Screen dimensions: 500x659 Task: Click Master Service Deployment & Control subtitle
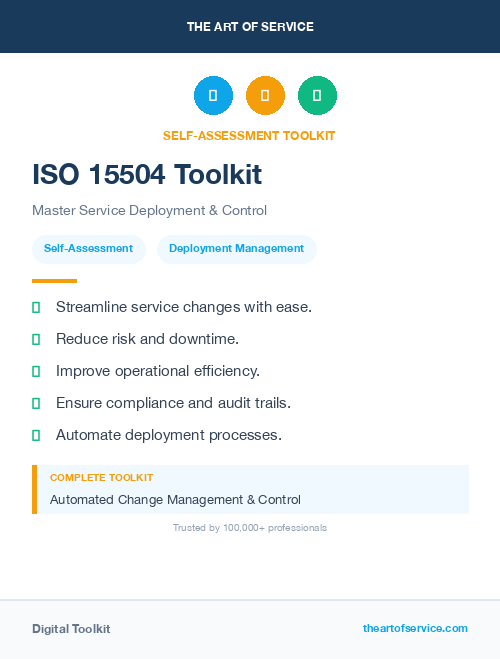[x=150, y=210]
